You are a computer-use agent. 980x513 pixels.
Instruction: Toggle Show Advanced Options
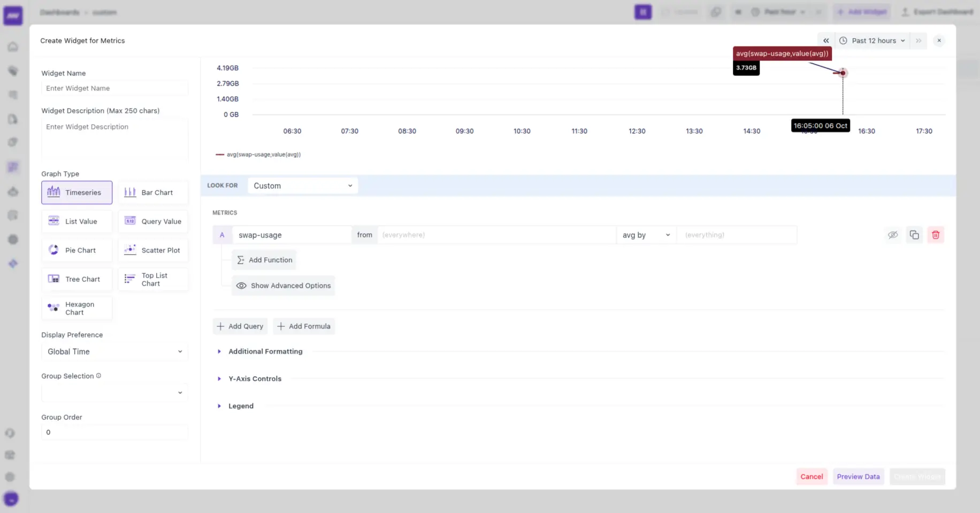coord(283,285)
